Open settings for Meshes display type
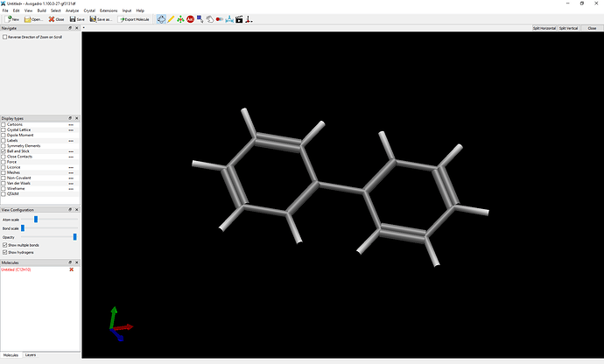The image size is (604, 364). [71, 173]
